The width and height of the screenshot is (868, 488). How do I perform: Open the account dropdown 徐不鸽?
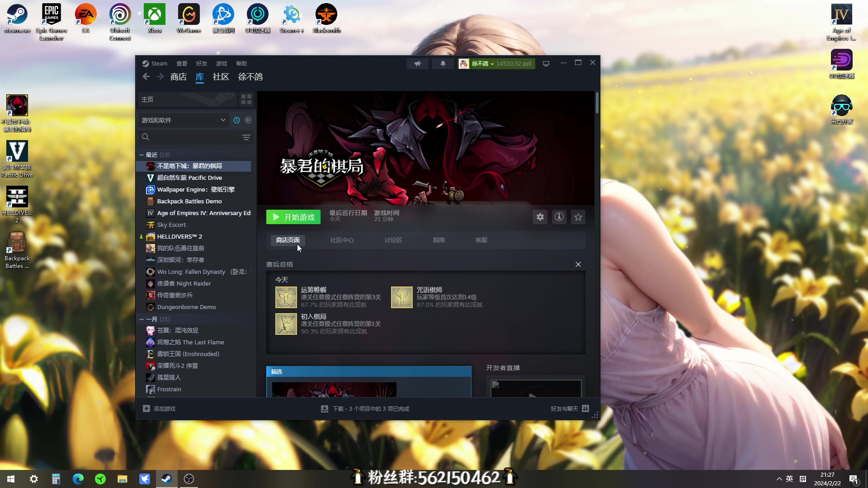[x=497, y=64]
